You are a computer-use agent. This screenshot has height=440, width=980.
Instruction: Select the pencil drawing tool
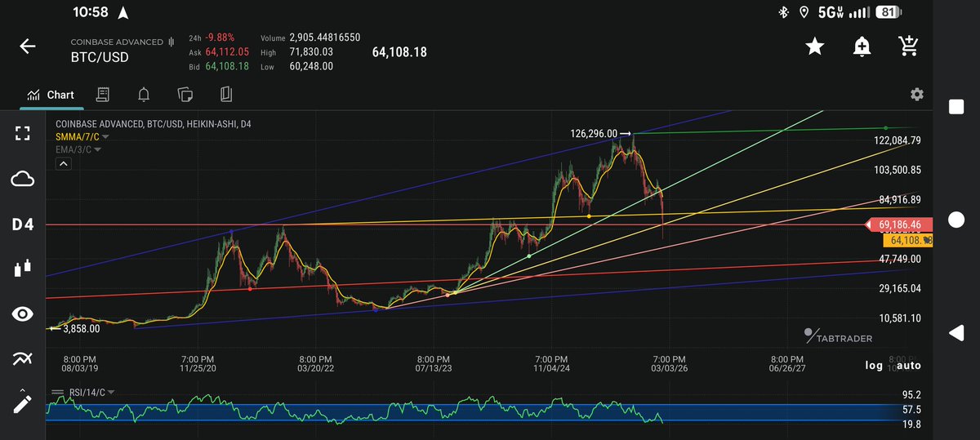(23, 402)
